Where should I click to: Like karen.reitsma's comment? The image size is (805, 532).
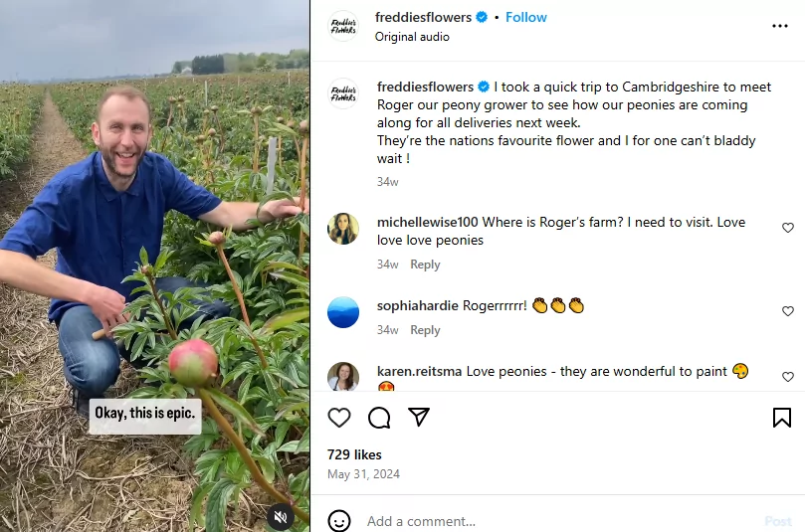click(x=788, y=377)
